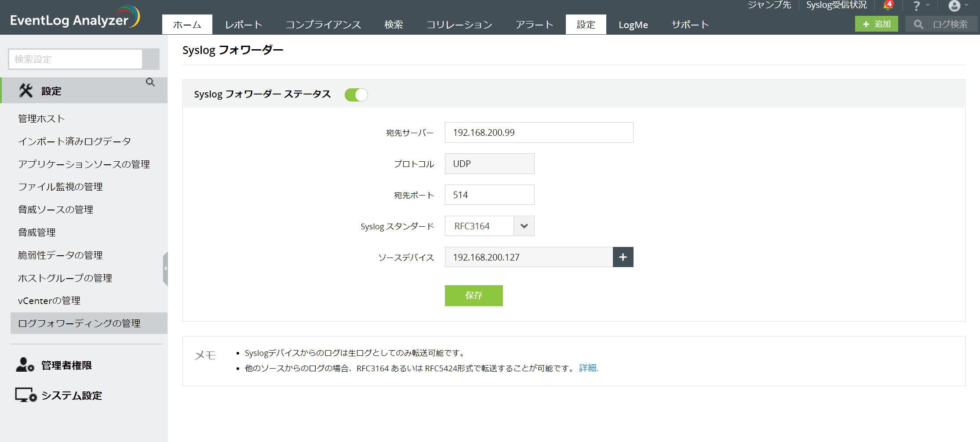The height and width of the screenshot is (442, 980).
Task: Expand the システム設定 section
Action: pos(58,395)
